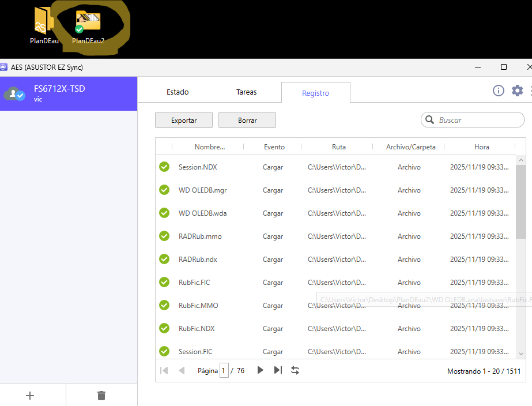532x406 pixels.
Task: Click the page number input box
Action: [x=224, y=371]
